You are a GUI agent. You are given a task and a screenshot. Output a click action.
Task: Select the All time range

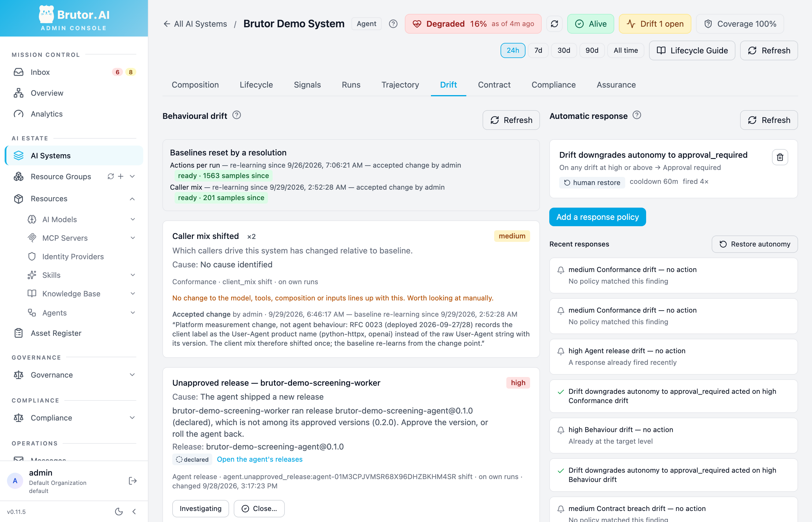pyautogui.click(x=626, y=50)
